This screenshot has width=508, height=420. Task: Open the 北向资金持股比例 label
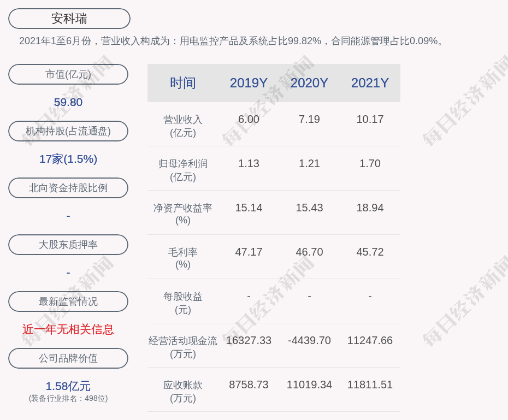[x=68, y=188]
